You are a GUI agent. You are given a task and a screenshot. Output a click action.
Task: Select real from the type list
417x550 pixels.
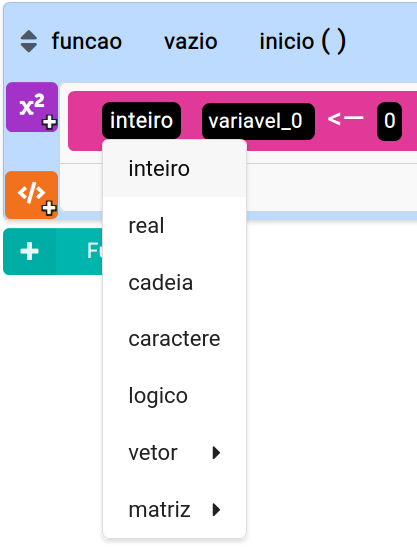[x=175, y=226]
